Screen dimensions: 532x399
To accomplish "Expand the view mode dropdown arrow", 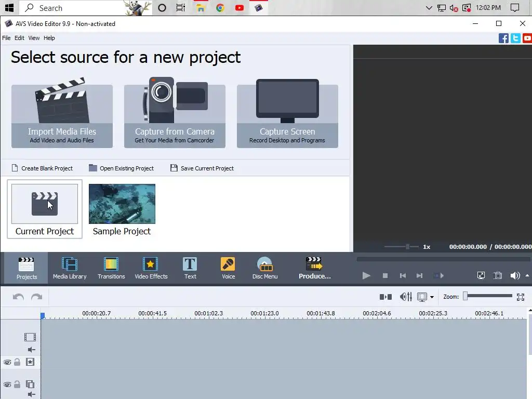I will point(432,297).
